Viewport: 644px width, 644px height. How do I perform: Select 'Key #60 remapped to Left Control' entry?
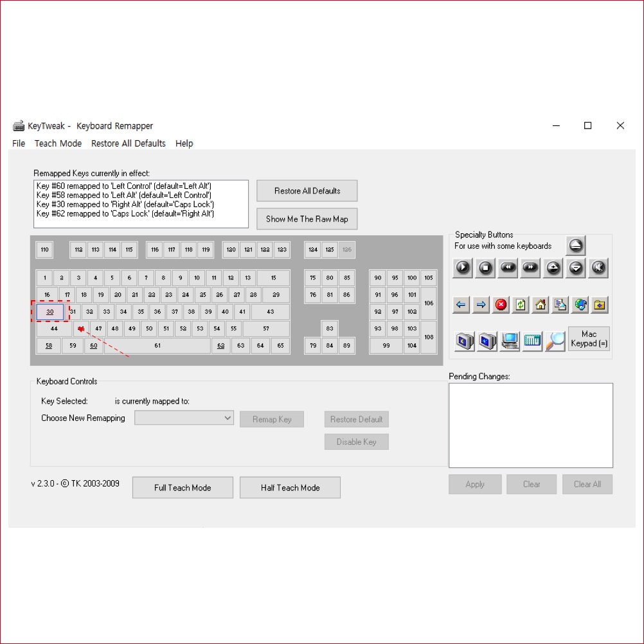coord(123,186)
